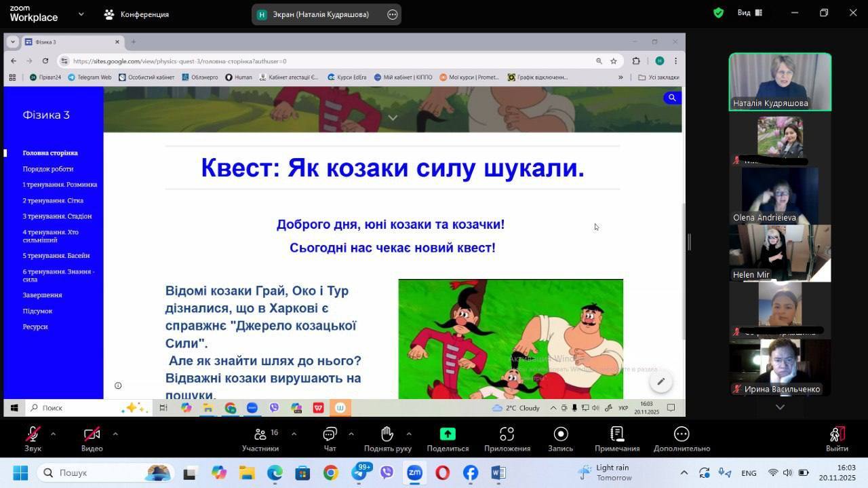
Task: Expand video options arrow next to Видео
Action: pyautogui.click(x=115, y=434)
